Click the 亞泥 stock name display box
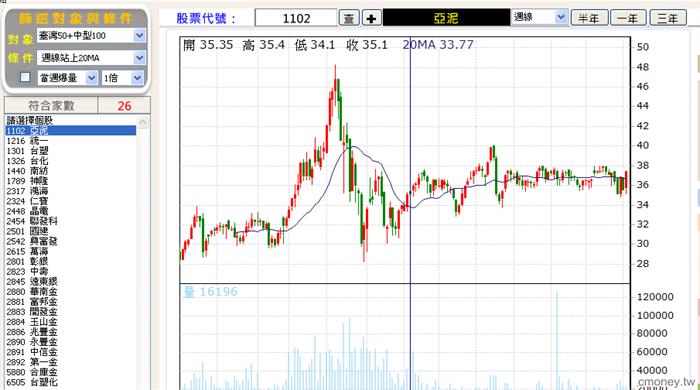Viewport: 700px width, 390px height. coord(446,18)
